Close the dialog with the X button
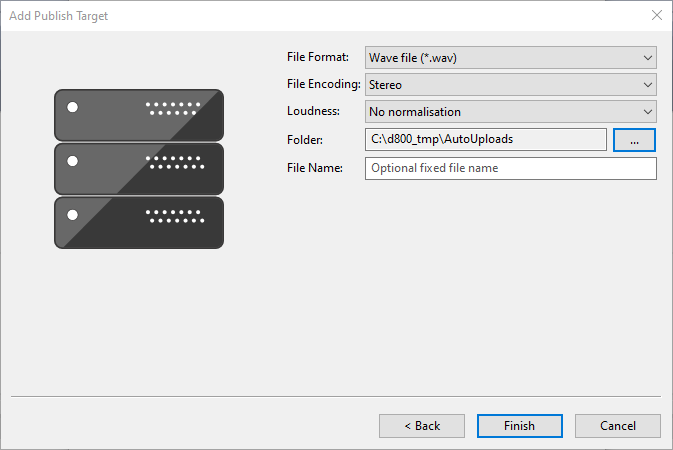The height and width of the screenshot is (450, 673). coord(656,15)
